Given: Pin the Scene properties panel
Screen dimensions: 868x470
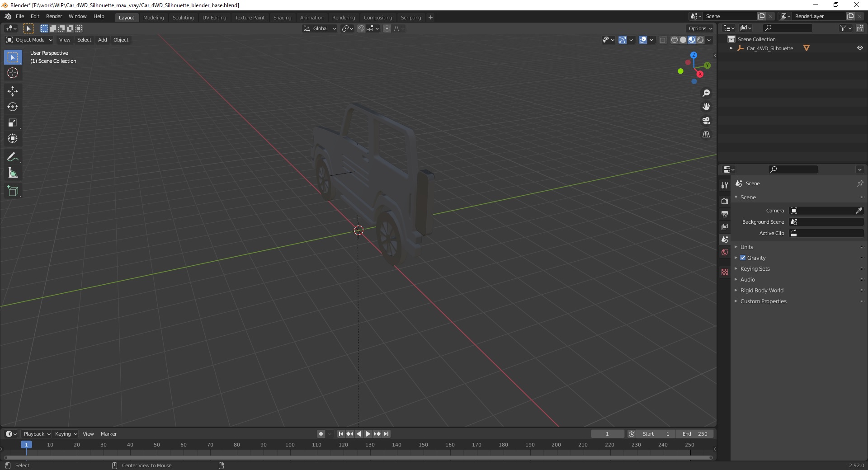Looking at the screenshot, I should [x=860, y=183].
